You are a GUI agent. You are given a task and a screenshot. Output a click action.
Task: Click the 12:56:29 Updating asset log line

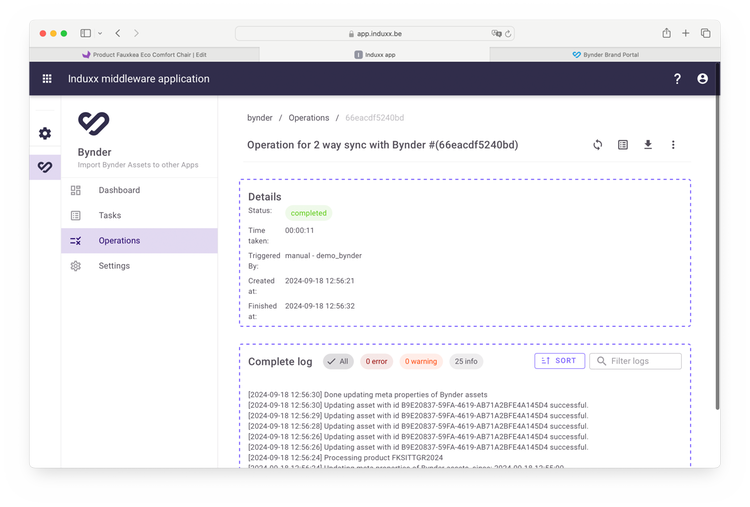pos(418,416)
